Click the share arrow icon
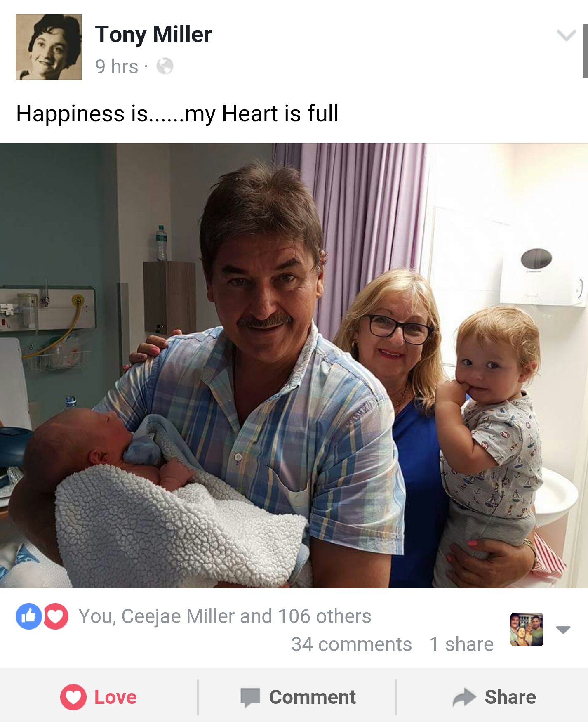Viewport: 588px width, 722px height. (464, 698)
